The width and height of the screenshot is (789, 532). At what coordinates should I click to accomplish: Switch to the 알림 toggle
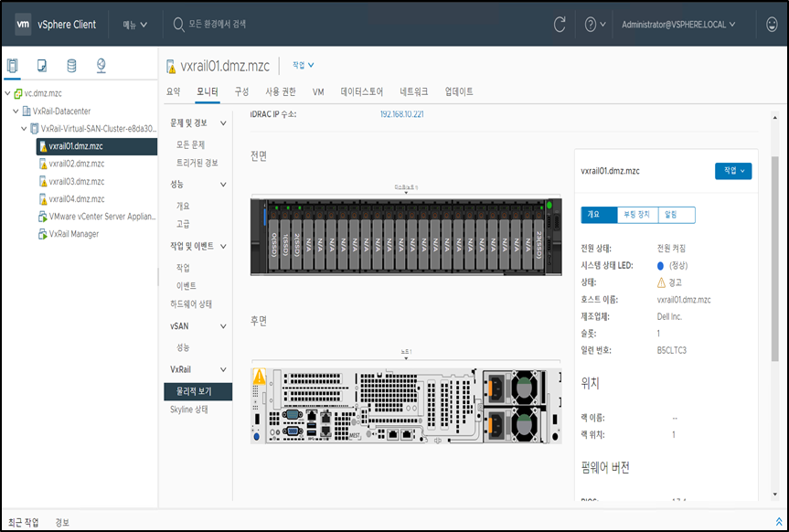tap(676, 215)
